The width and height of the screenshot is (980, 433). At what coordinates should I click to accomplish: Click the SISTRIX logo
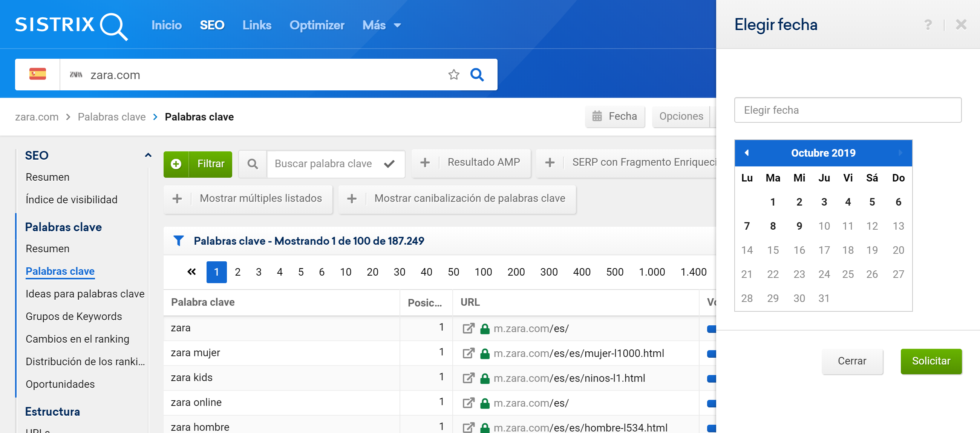click(71, 26)
